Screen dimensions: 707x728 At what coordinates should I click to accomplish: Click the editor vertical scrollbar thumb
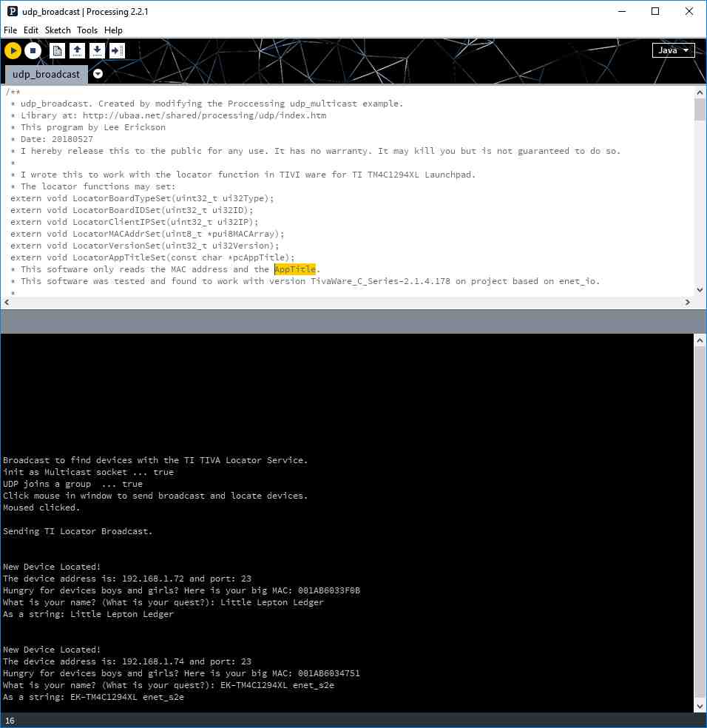pos(700,109)
